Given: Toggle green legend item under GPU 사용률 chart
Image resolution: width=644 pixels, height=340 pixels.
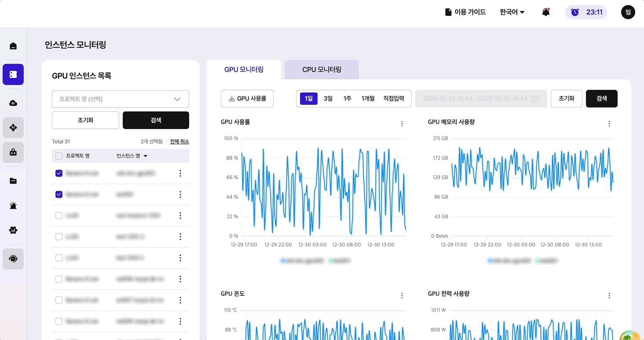Looking at the screenshot, I should [x=340, y=261].
